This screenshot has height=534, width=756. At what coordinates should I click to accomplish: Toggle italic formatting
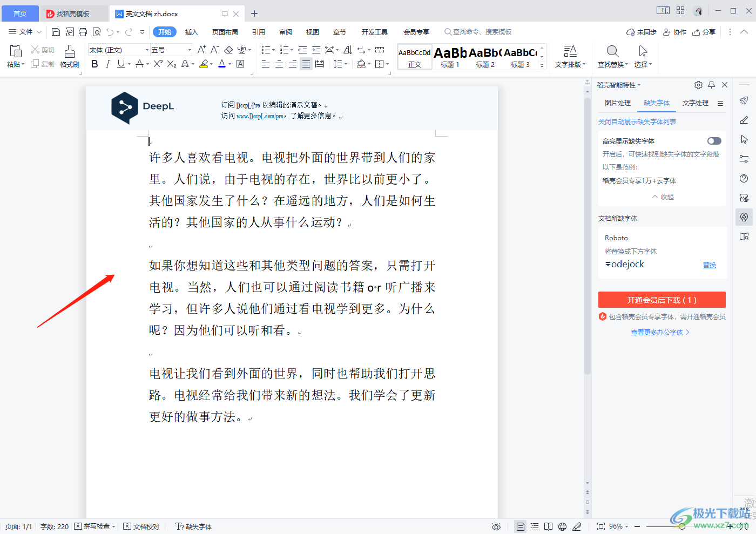click(107, 64)
